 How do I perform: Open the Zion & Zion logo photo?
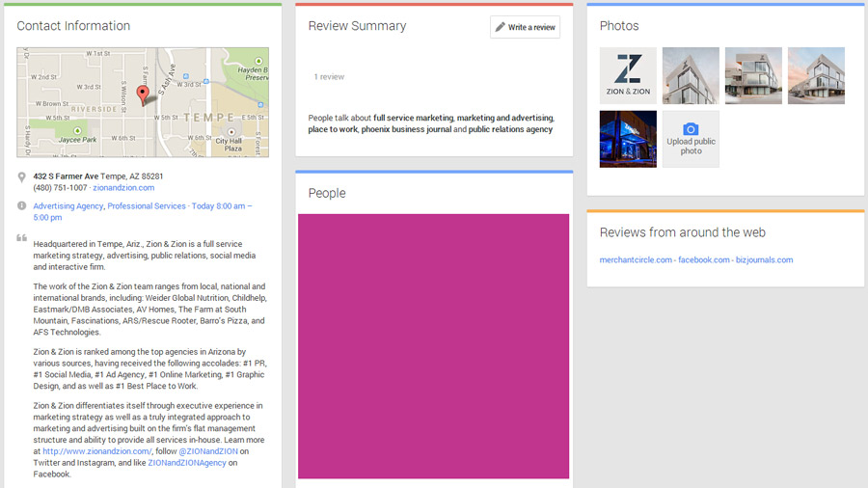(628, 76)
